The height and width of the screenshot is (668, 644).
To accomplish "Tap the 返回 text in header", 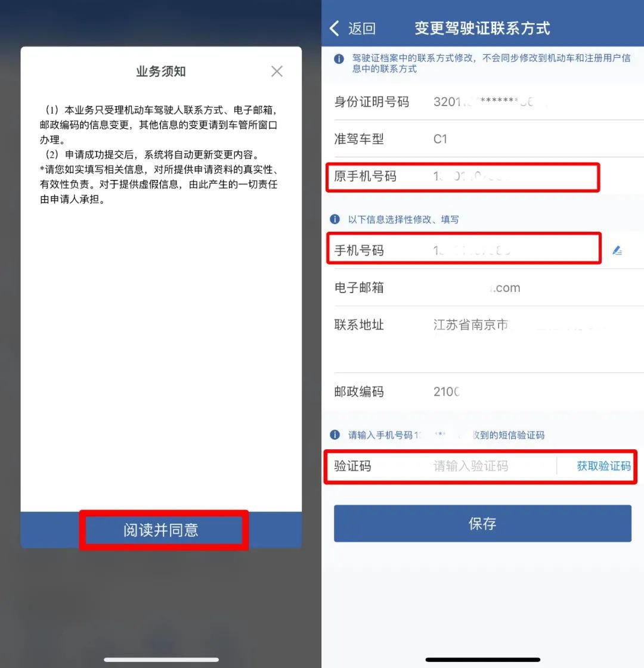I will [362, 28].
